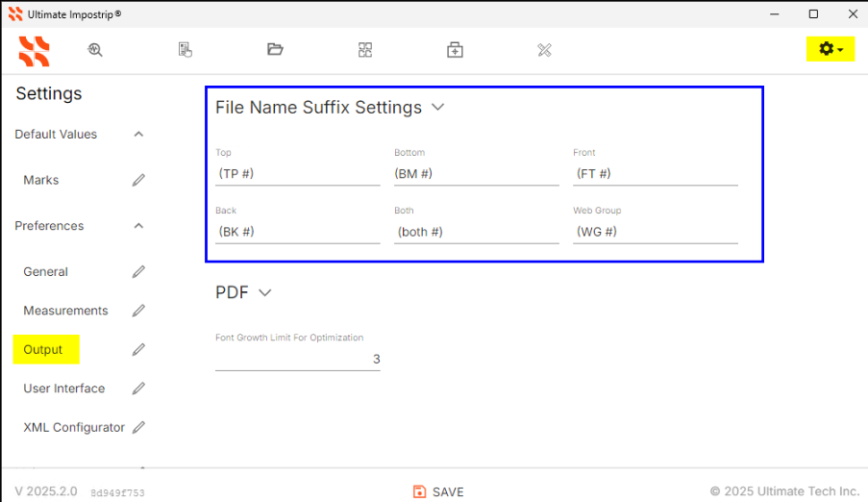Click the Front suffix field (FT #)
Screen dimensions: 868x502
(x=656, y=174)
